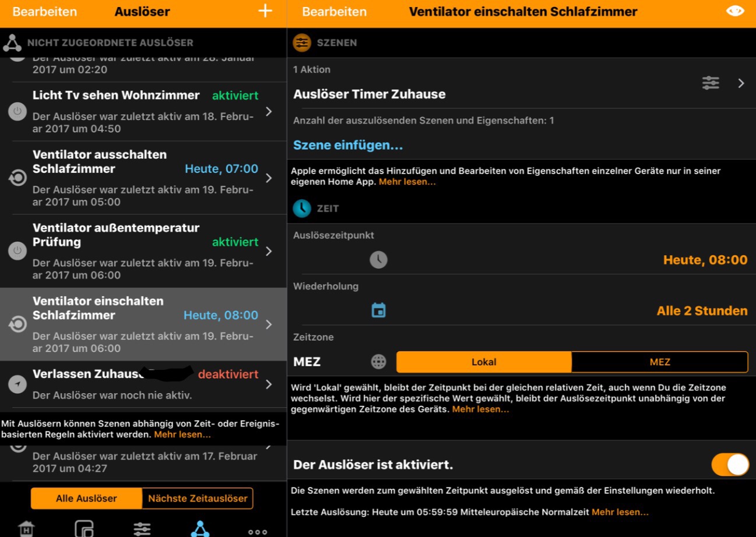Click aktiviert status of Ventilator außentemperatur Prüfung
The image size is (756, 537).
235,242
